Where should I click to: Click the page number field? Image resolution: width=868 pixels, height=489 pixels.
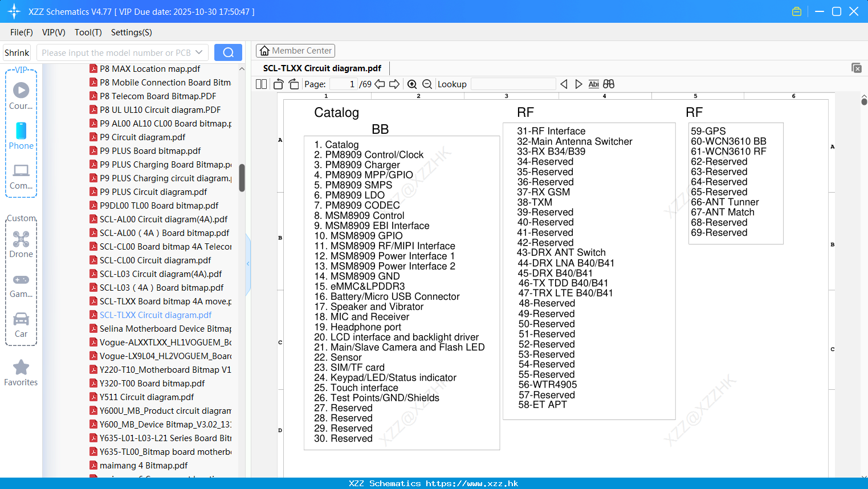343,84
